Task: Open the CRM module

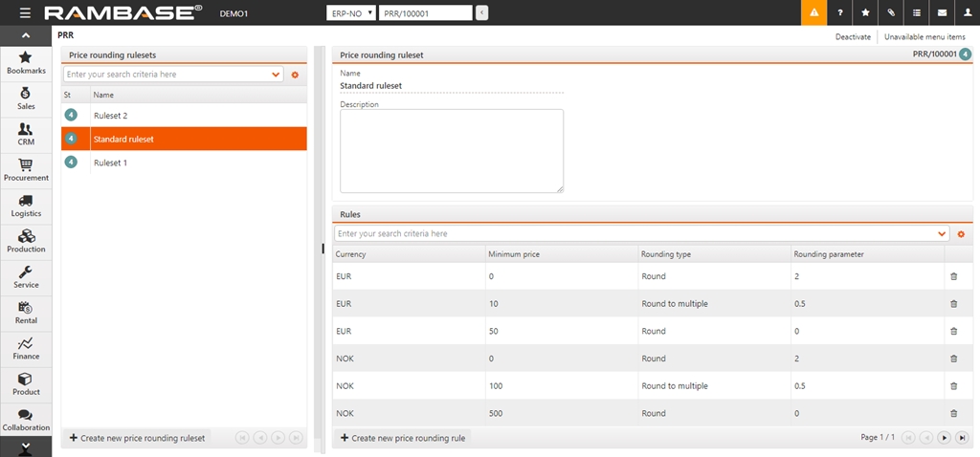Action: tap(26, 134)
